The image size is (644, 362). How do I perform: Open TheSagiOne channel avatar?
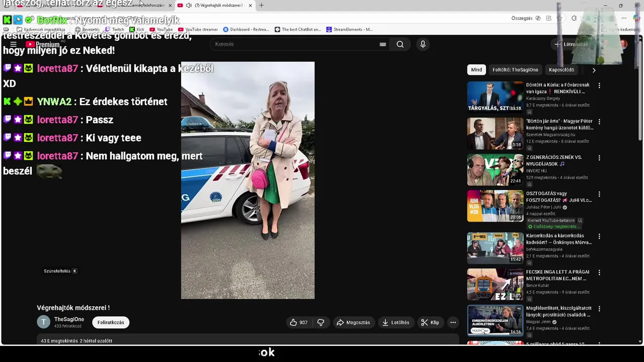coord(44,322)
